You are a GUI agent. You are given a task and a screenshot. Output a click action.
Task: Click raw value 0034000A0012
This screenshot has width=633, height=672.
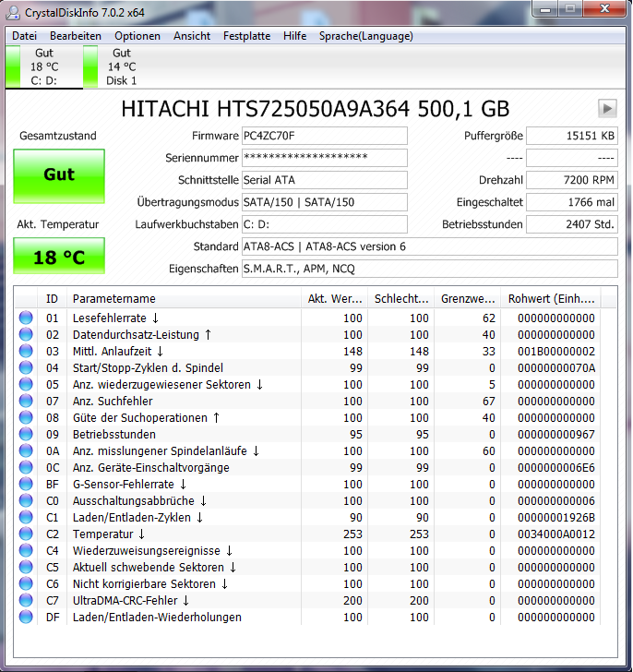tap(555, 534)
